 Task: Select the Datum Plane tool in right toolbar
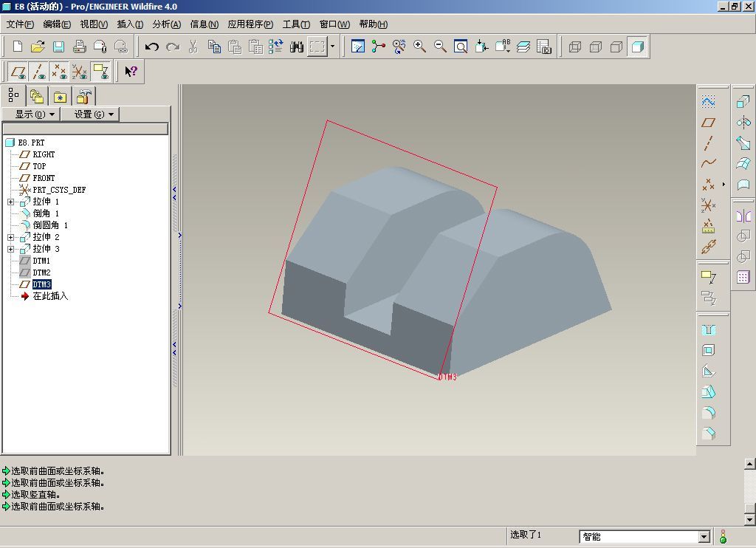(x=708, y=123)
